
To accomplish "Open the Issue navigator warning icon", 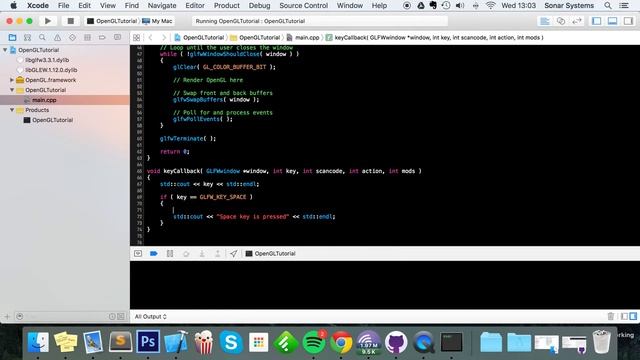I will 58,38.
